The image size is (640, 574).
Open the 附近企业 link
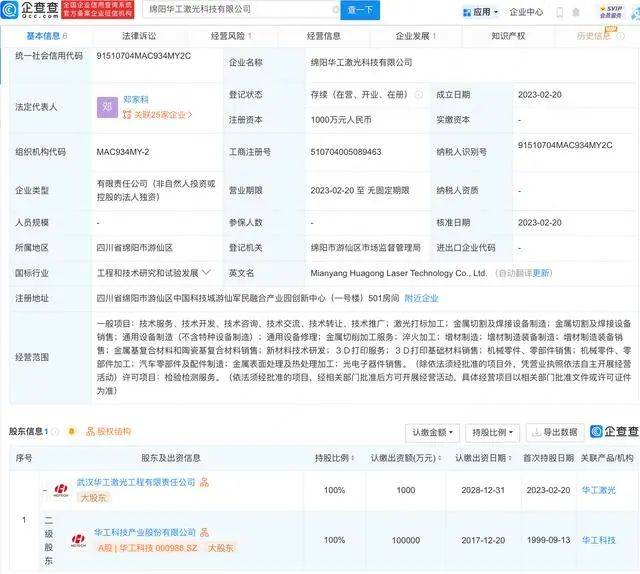(x=420, y=298)
